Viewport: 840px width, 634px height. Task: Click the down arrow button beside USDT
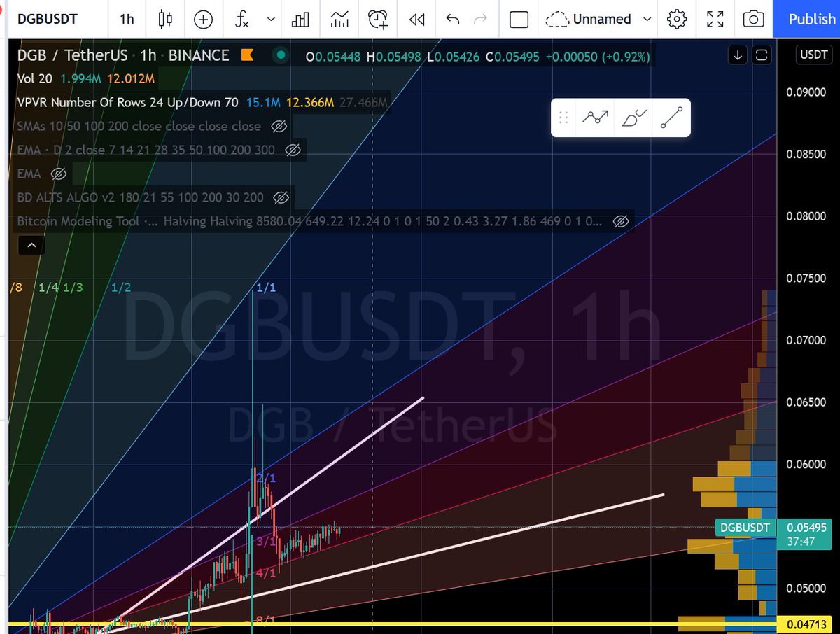[x=738, y=55]
